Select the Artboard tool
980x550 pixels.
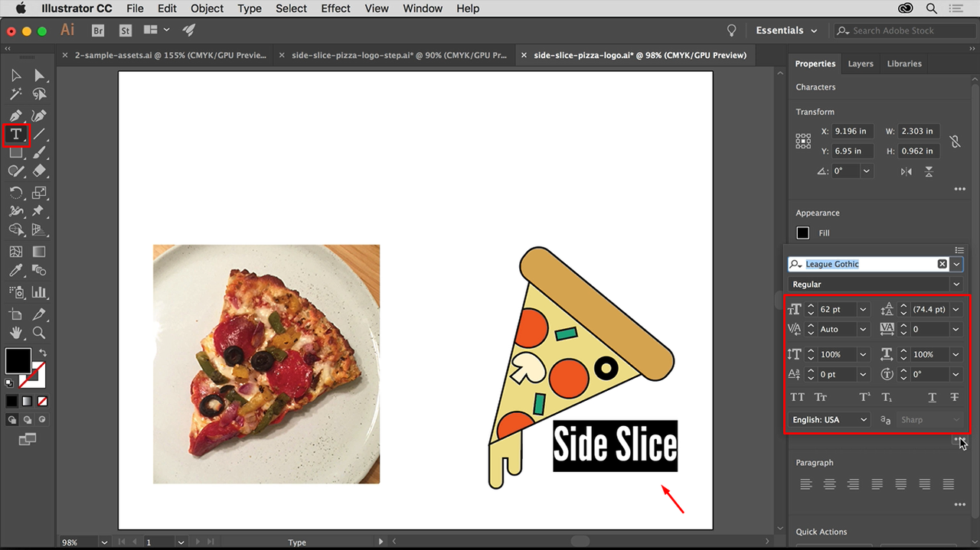(15, 314)
